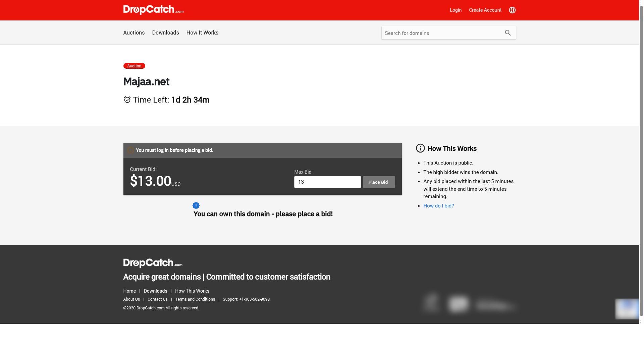Open the Auctions menu
This screenshot has height=362, width=644.
pyautogui.click(x=134, y=33)
